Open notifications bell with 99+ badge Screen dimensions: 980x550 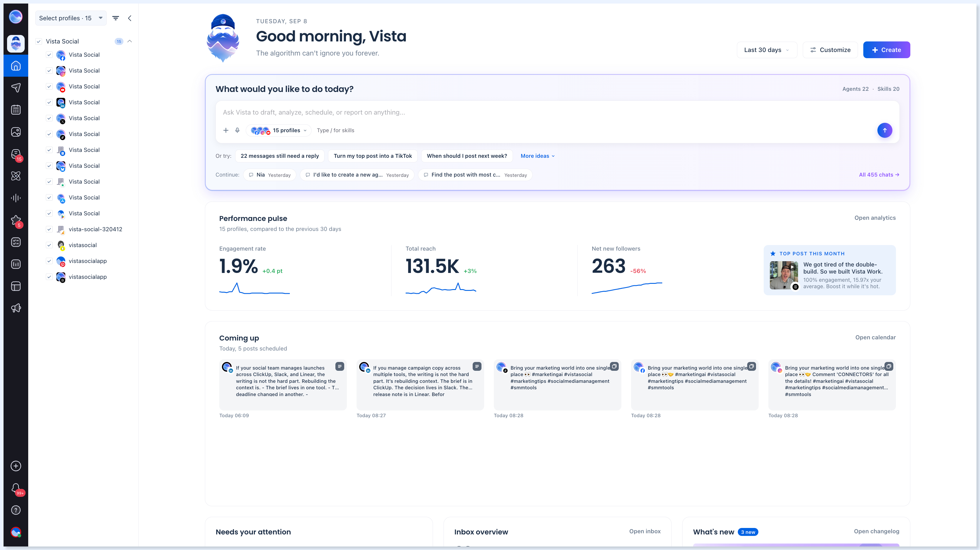[16, 488]
